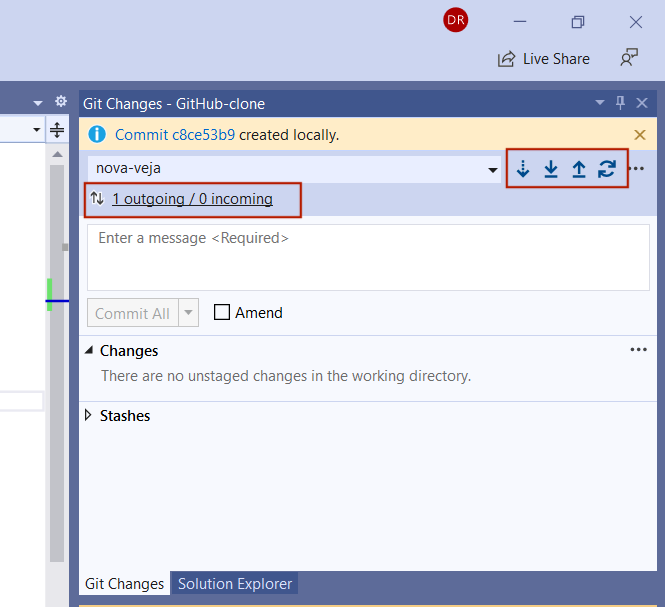Enable the Amend checkbox
Image resolution: width=665 pixels, height=607 pixels.
[x=222, y=313]
